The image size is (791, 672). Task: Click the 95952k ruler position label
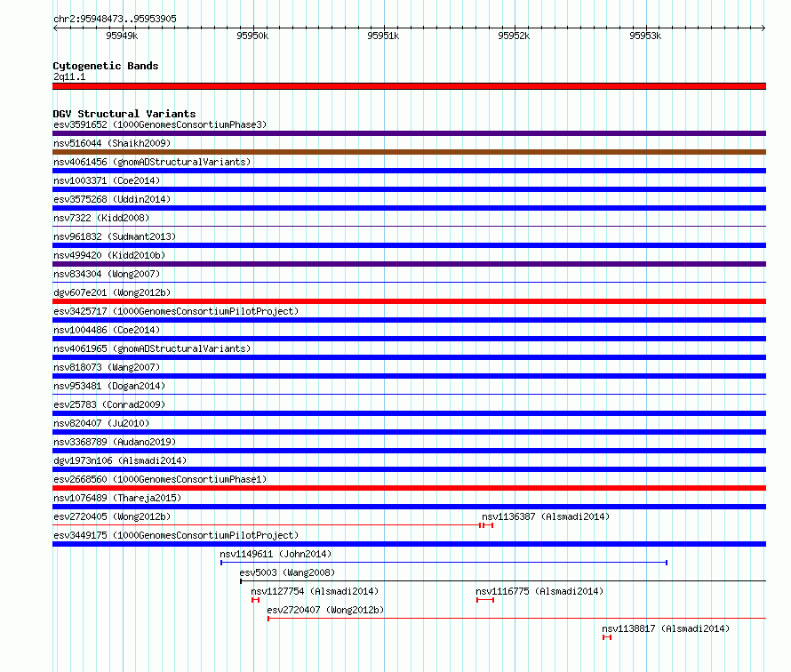[514, 36]
